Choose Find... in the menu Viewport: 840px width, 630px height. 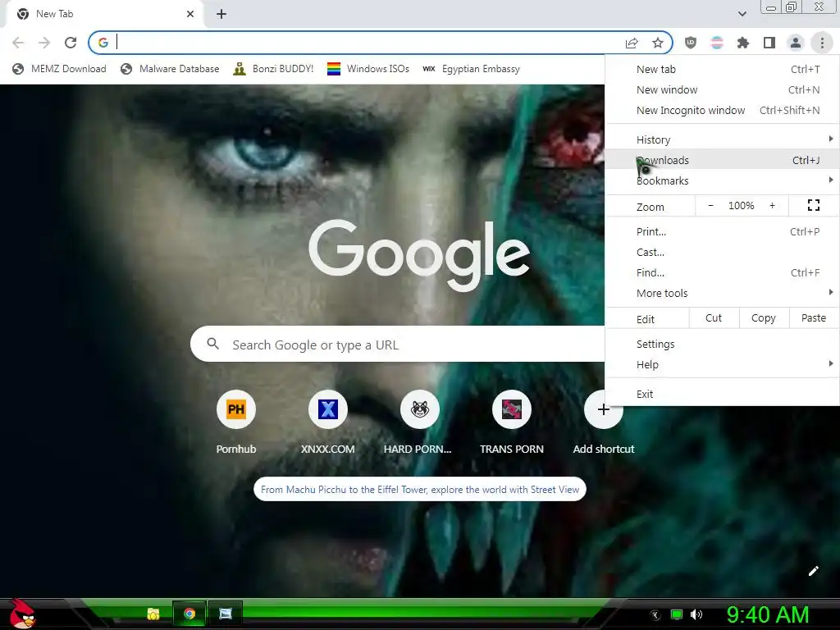722,272
